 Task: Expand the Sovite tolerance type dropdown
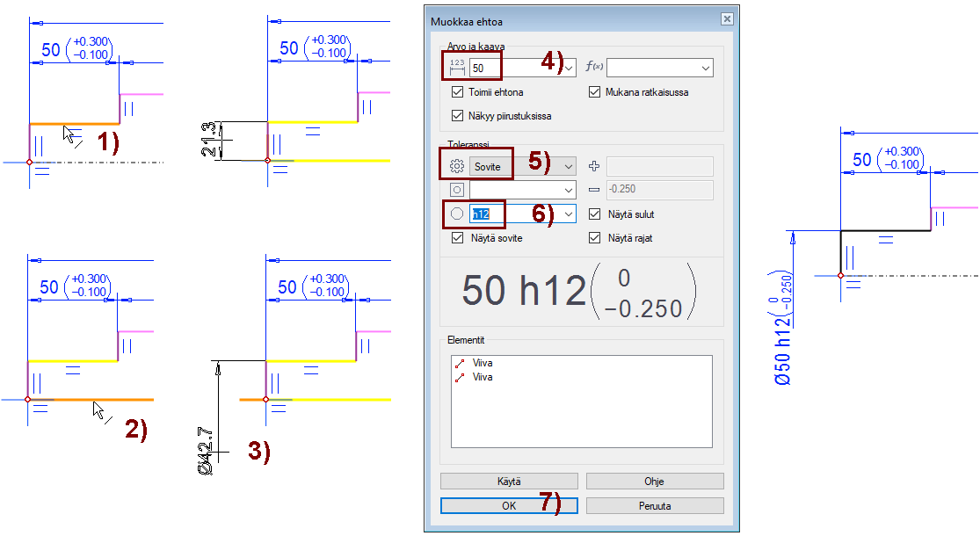tap(569, 166)
